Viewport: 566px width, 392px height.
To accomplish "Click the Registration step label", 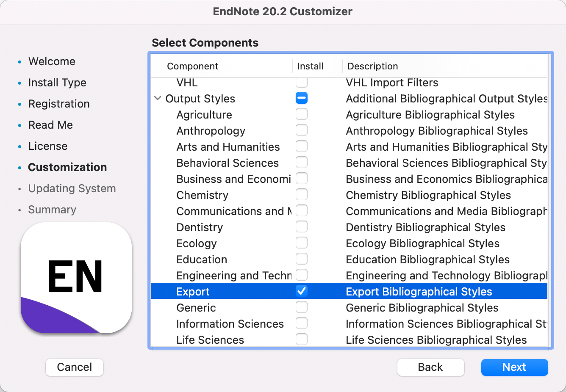I will point(59,104).
